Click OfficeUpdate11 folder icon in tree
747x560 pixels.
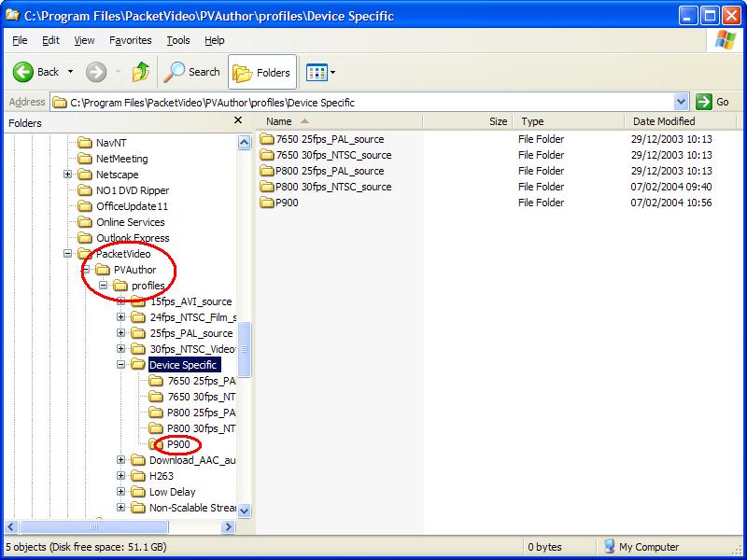[x=85, y=205]
